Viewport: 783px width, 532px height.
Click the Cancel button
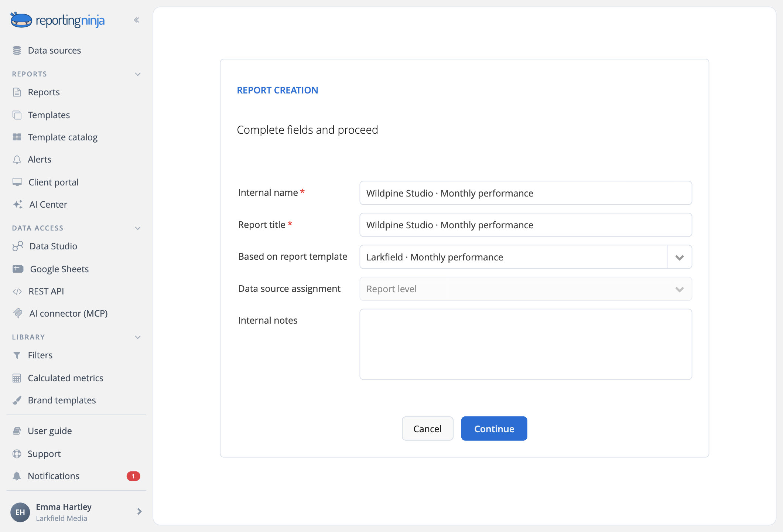point(427,429)
